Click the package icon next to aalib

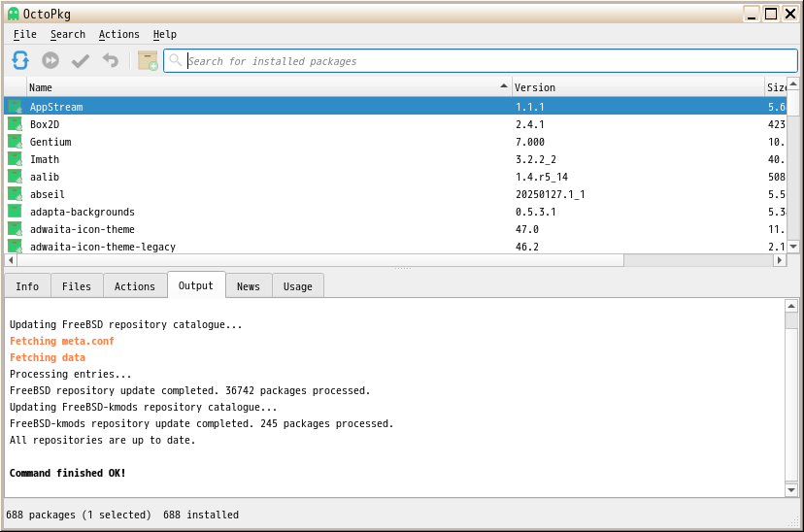15,177
